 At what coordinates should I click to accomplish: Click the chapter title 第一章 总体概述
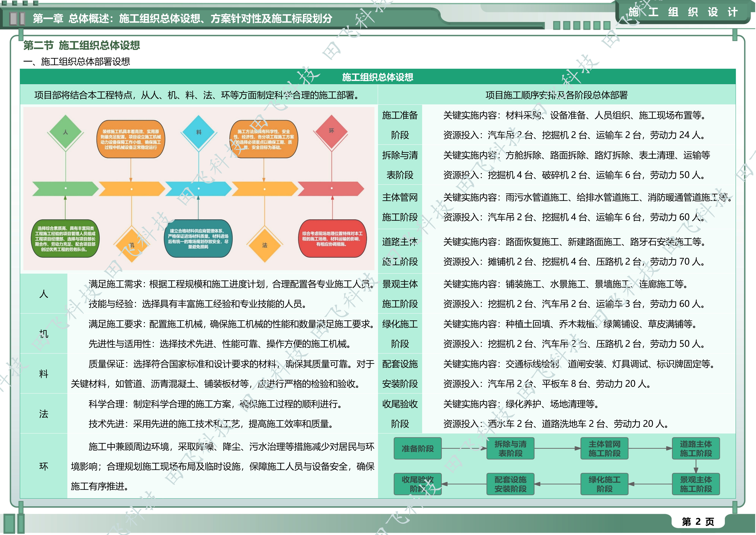tap(182, 18)
